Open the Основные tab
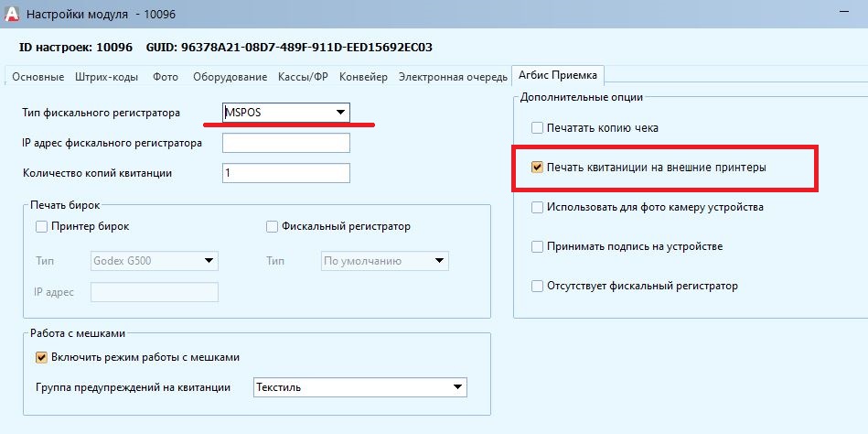This screenshot has height=434, width=868. pos(37,77)
